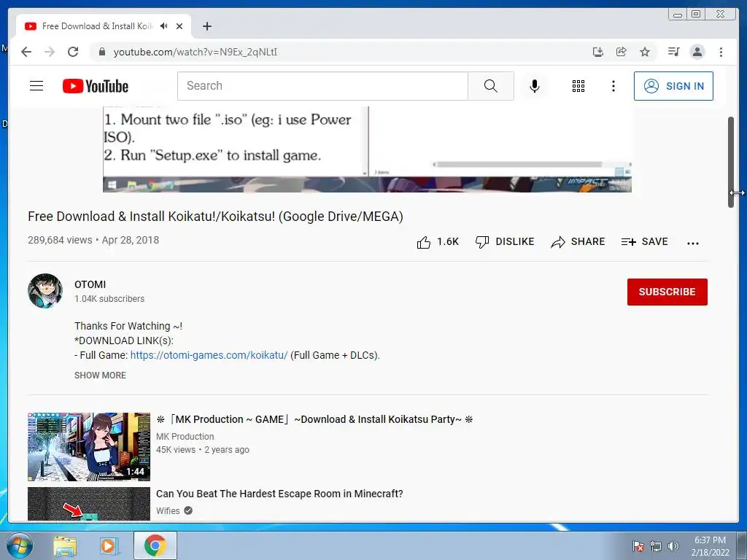Go forward using the browser forward arrow
747x560 pixels.
[x=50, y=52]
